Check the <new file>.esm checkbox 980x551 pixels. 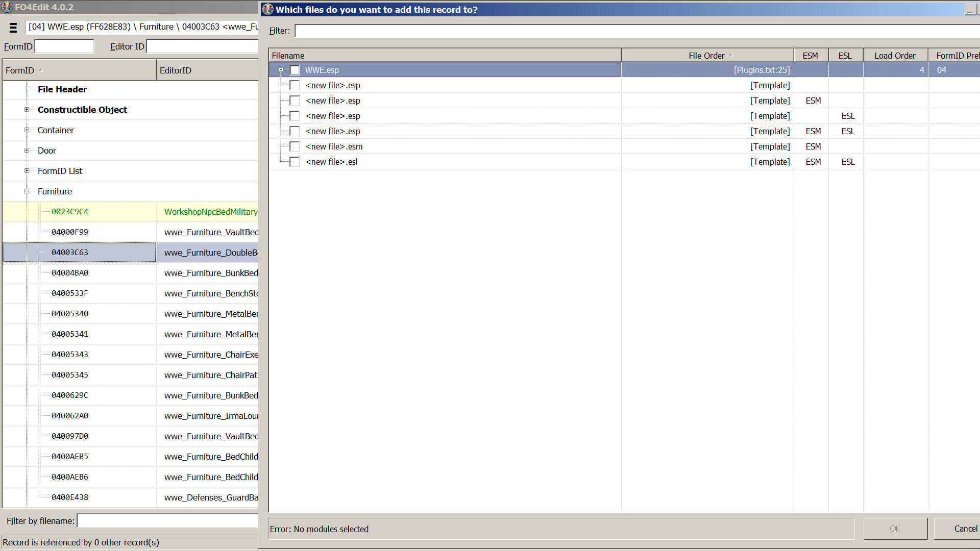[x=295, y=146]
